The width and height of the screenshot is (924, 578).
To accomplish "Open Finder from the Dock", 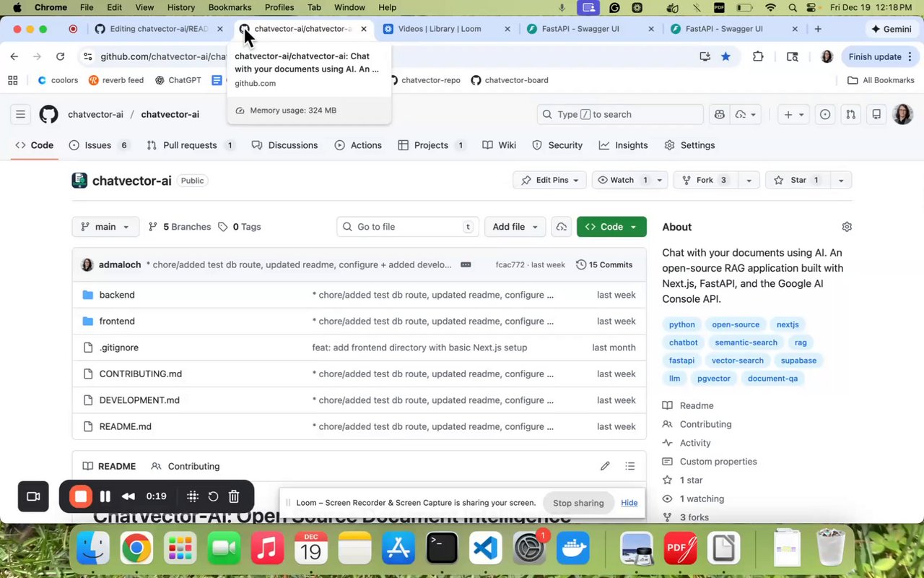I will [93, 548].
